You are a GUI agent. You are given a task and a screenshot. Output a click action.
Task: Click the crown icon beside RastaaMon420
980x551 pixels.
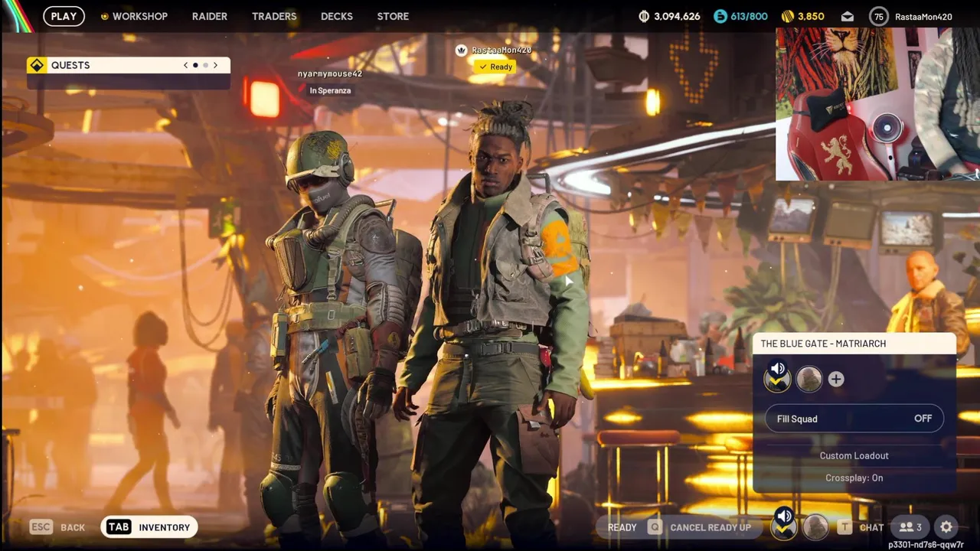[x=461, y=50]
